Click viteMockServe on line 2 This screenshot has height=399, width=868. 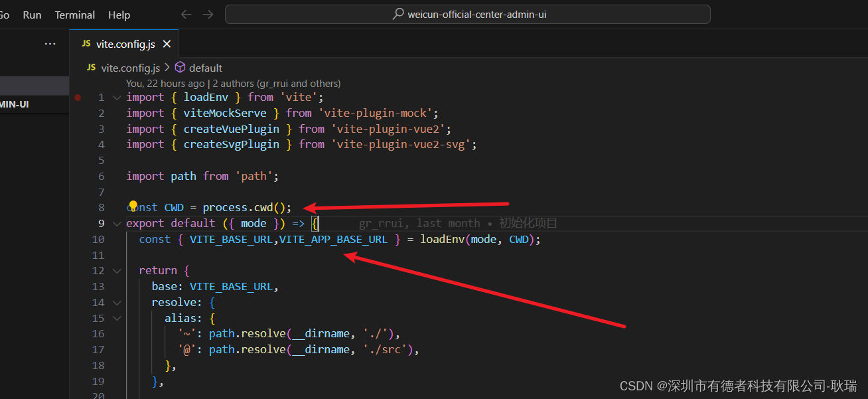tap(224, 113)
